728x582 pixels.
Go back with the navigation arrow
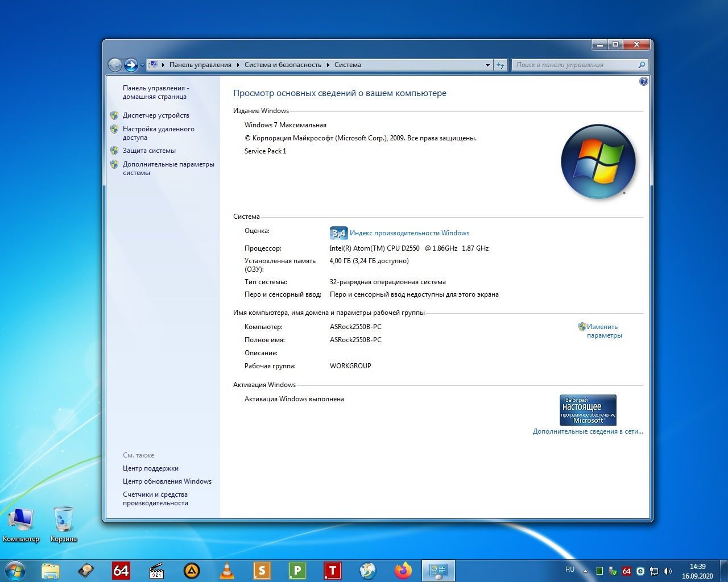tap(115, 65)
